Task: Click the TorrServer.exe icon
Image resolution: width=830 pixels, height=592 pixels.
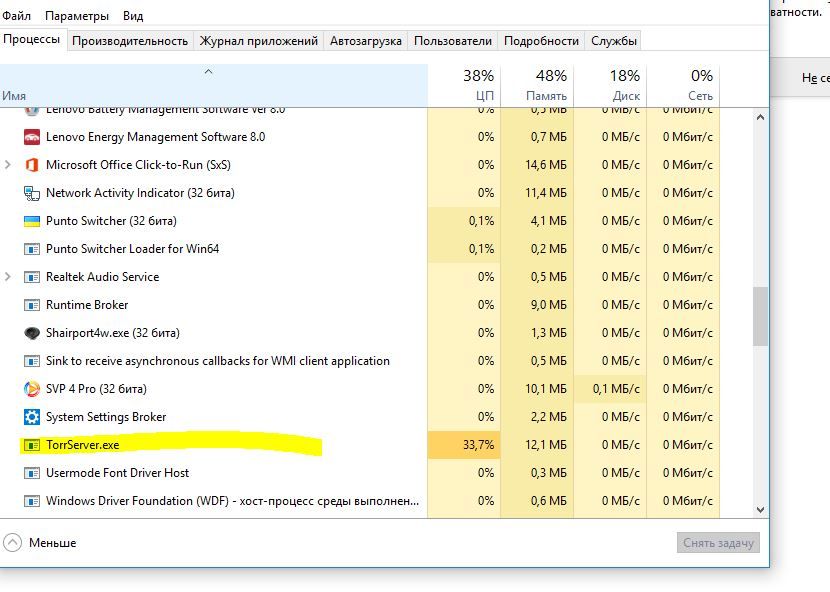Action: pyautogui.click(x=32, y=445)
